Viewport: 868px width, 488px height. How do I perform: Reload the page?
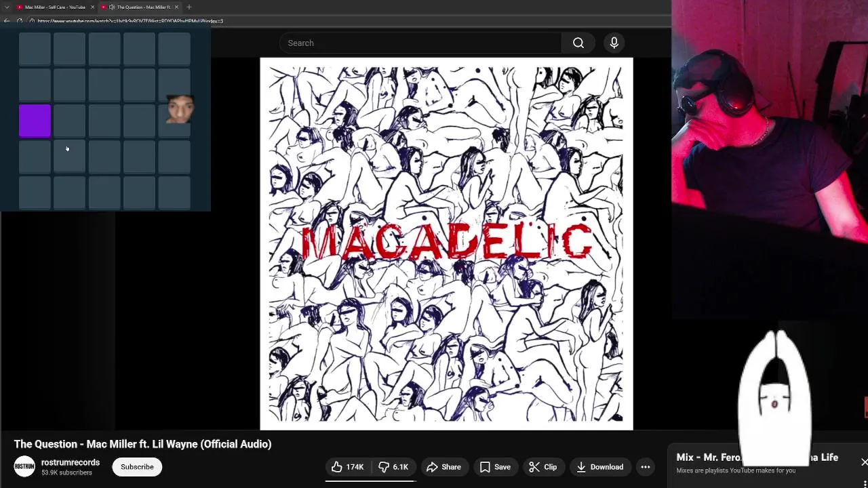(x=19, y=21)
